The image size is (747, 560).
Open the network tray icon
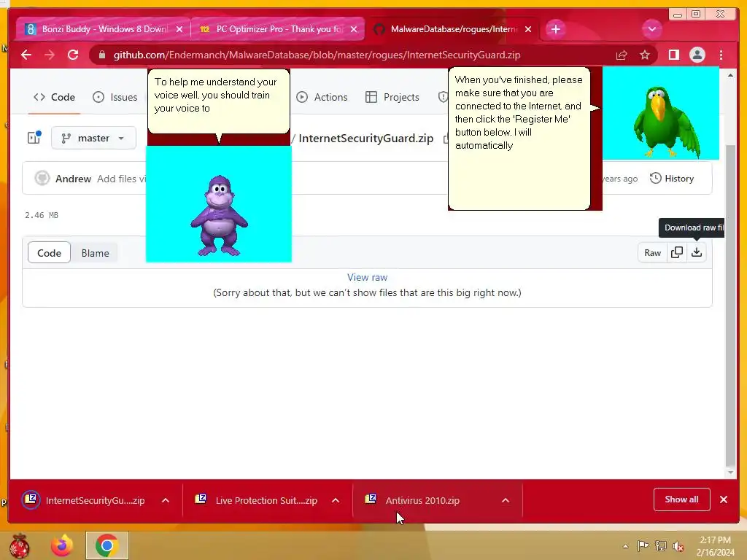coord(661,546)
